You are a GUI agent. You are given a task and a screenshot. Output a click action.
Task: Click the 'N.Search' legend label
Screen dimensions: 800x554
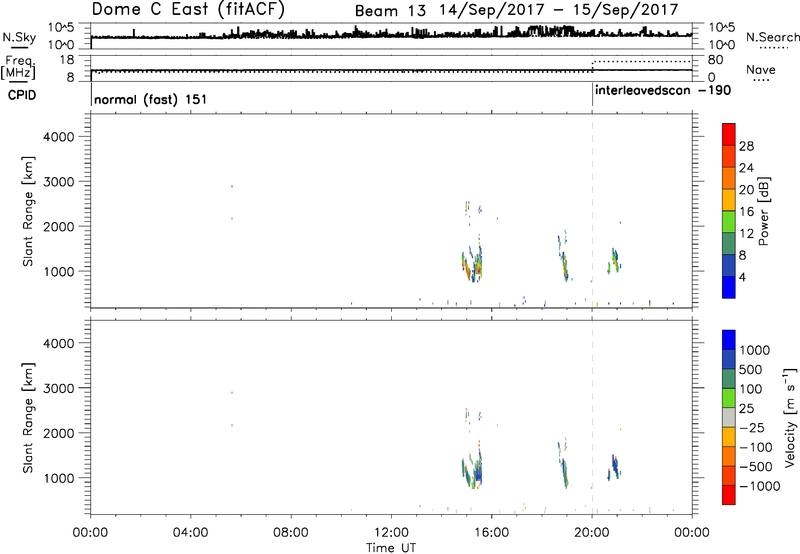[772, 37]
